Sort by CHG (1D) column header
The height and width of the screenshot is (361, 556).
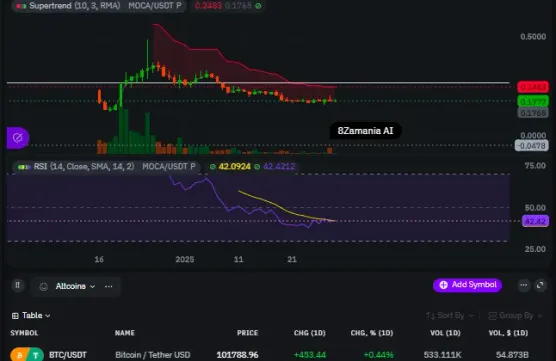(x=310, y=333)
